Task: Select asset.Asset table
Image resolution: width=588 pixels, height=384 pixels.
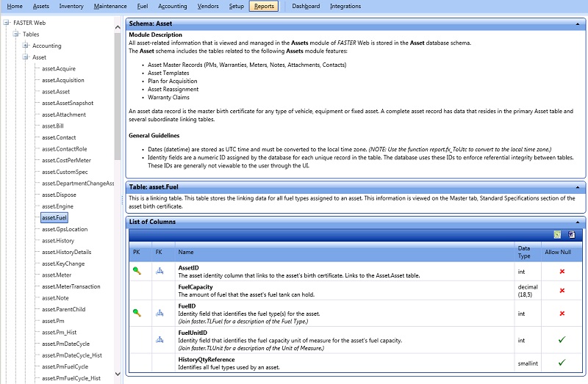Action: tap(56, 91)
